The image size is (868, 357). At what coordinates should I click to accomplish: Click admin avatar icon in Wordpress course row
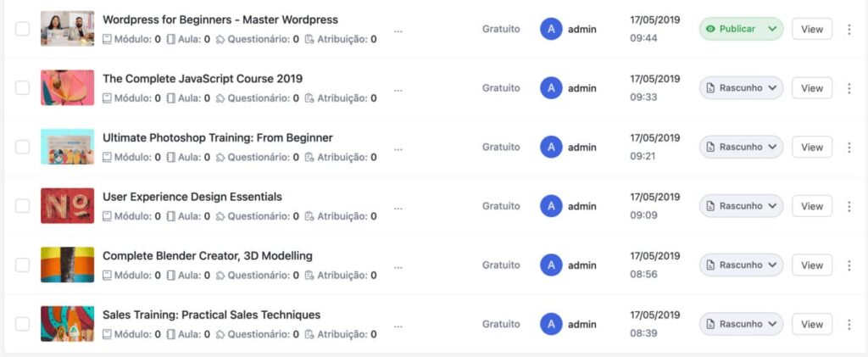[551, 29]
